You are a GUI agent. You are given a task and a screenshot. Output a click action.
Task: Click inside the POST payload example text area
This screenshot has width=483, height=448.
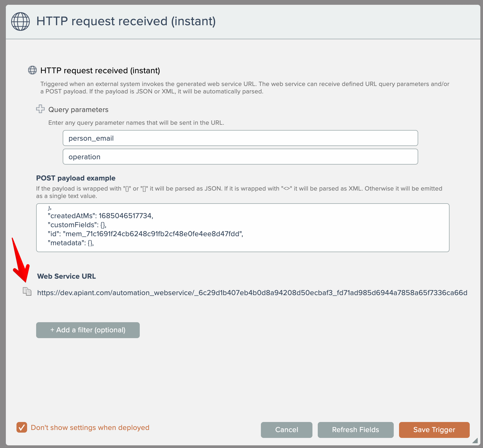242,227
